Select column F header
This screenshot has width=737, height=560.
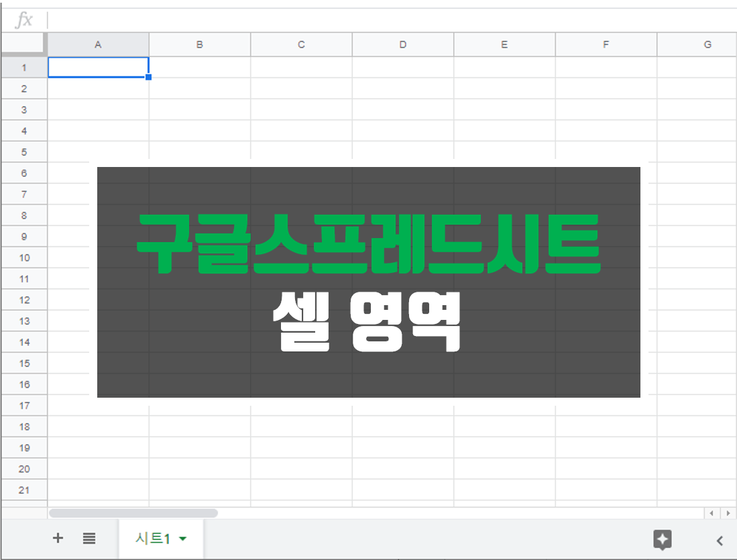(x=606, y=45)
